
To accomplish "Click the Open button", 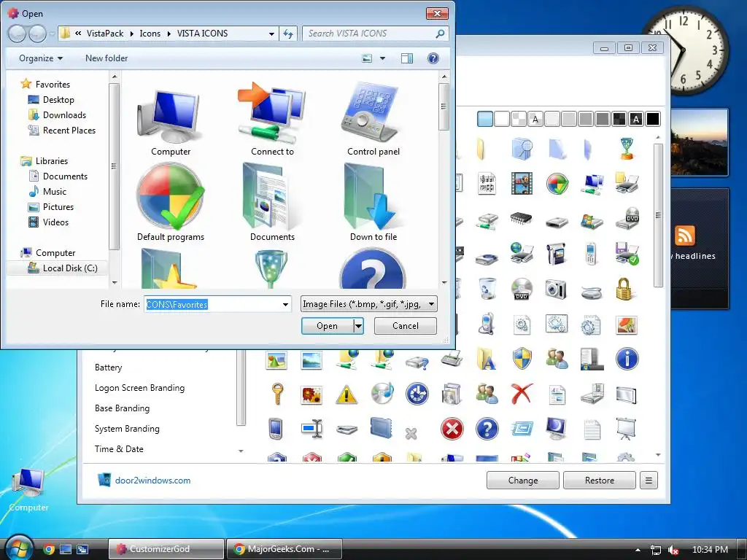I will coord(328,326).
